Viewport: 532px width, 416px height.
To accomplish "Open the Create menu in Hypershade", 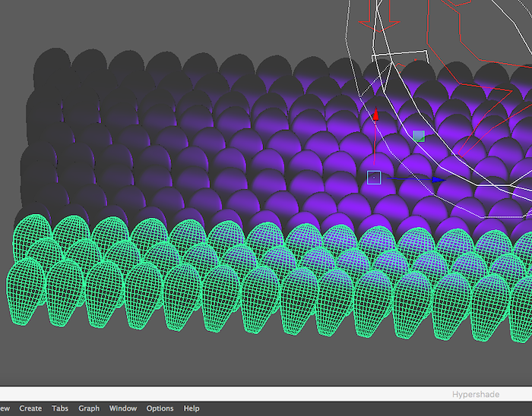I will (30, 408).
